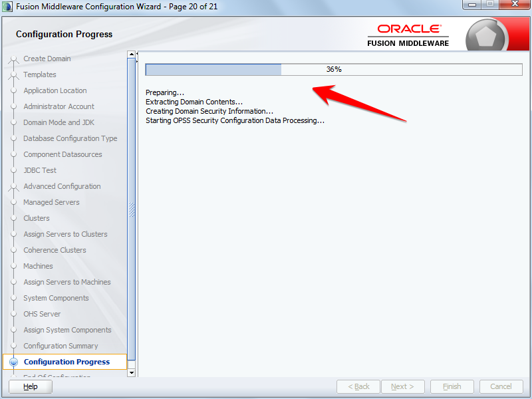Select the OHS Server step

[13, 314]
